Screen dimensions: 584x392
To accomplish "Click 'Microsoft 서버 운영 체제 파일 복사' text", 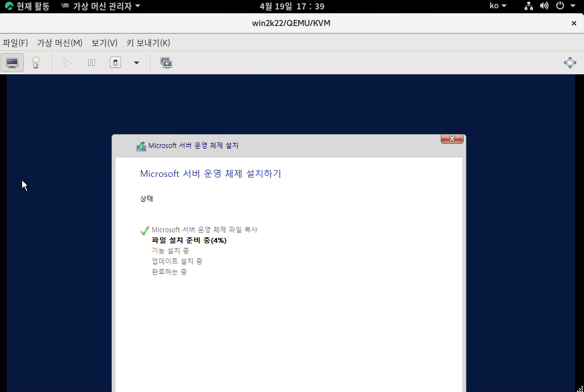I will (x=204, y=230).
